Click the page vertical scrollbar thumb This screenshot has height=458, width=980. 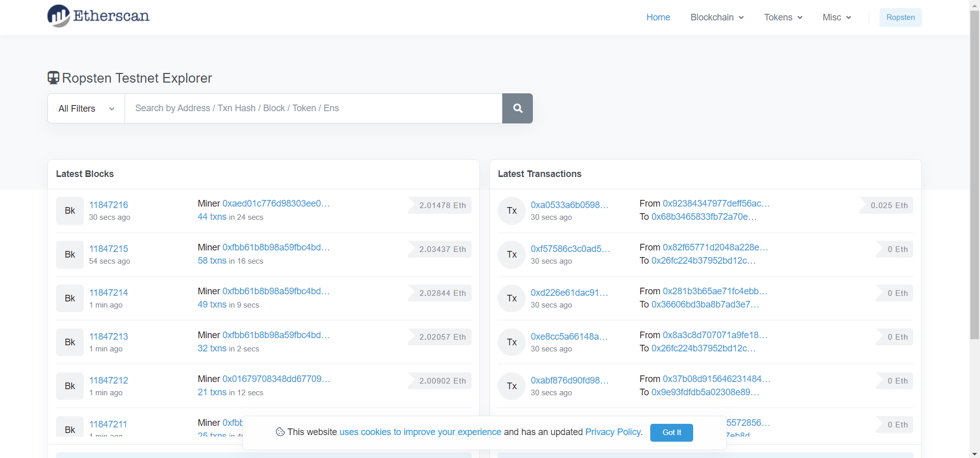974,174
